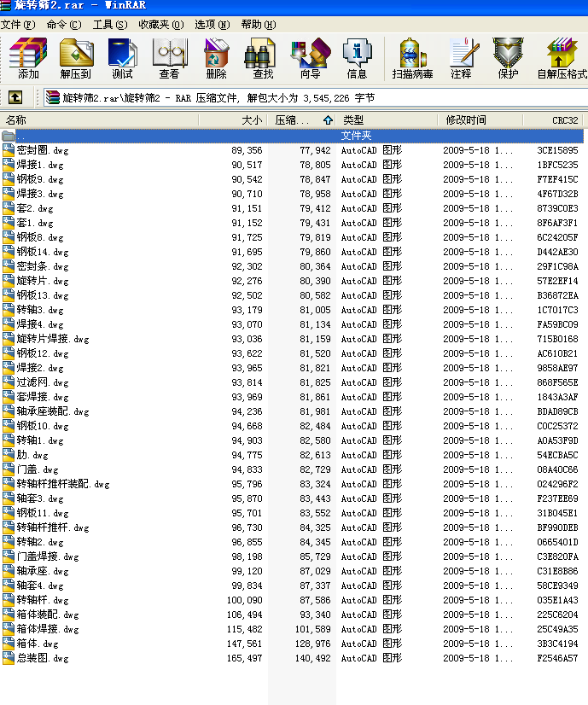Image resolution: width=588 pixels, height=705 pixels.
Task: Sort by CRC32 column header
Action: (553, 120)
